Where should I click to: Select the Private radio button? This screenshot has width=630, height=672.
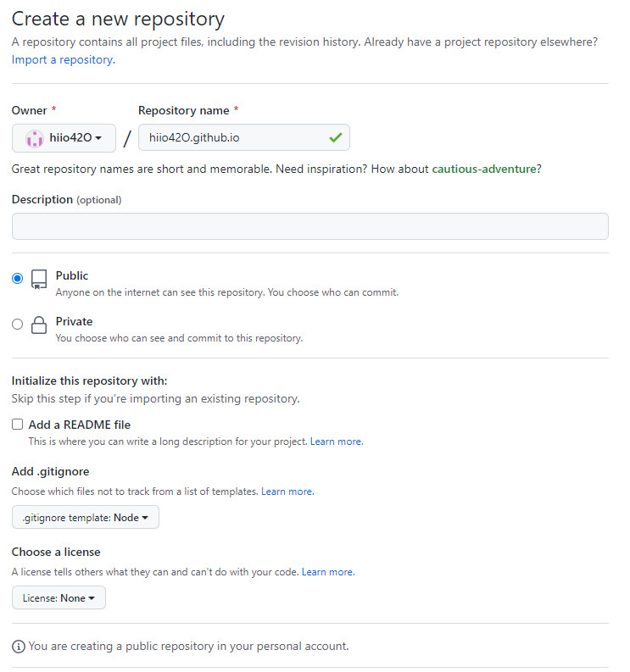tap(18, 324)
